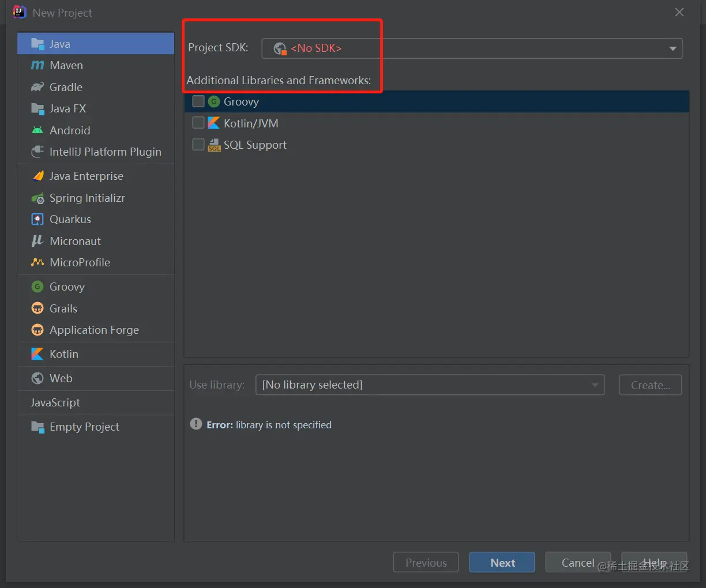Click the Cancel button
Screen dimensions: 706x588
(578, 563)
